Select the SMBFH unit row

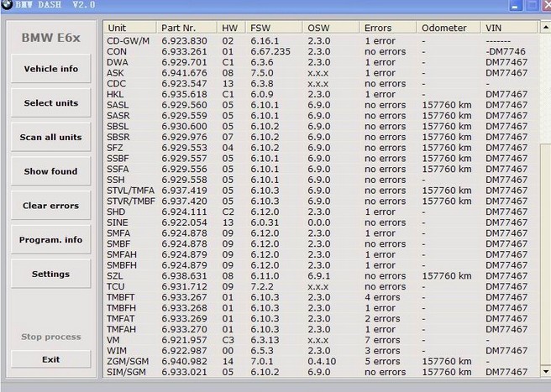pyautogui.click(x=322, y=265)
